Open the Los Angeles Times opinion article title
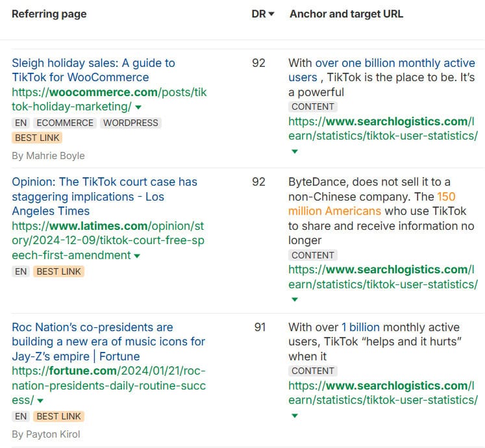 [x=105, y=197]
